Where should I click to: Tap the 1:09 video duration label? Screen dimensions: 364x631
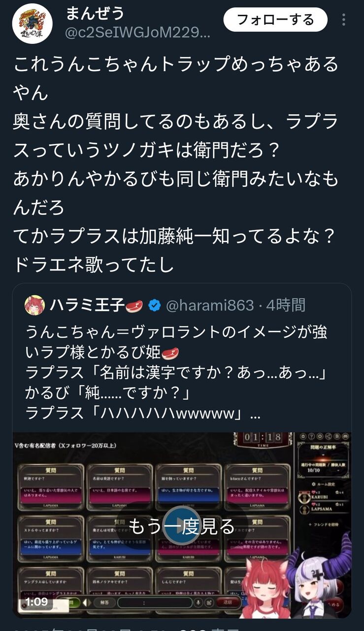click(x=36, y=601)
